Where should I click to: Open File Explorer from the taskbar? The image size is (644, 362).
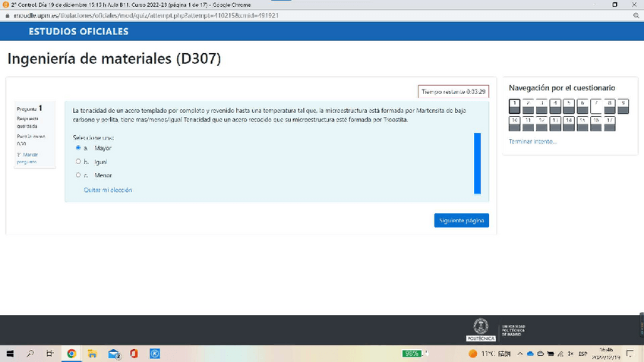click(92, 354)
